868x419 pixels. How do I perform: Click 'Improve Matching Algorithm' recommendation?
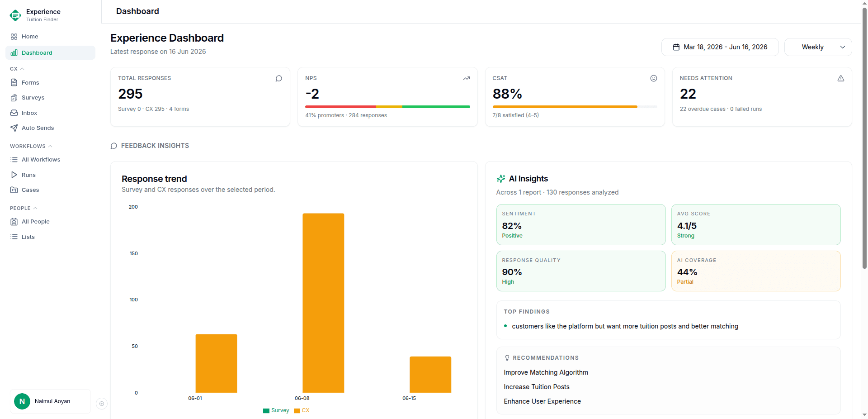[546, 372]
